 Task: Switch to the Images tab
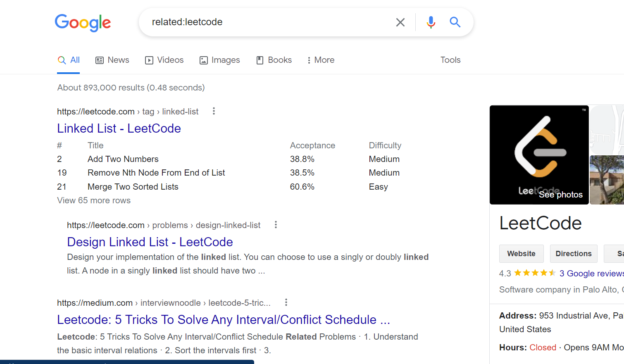click(x=220, y=60)
